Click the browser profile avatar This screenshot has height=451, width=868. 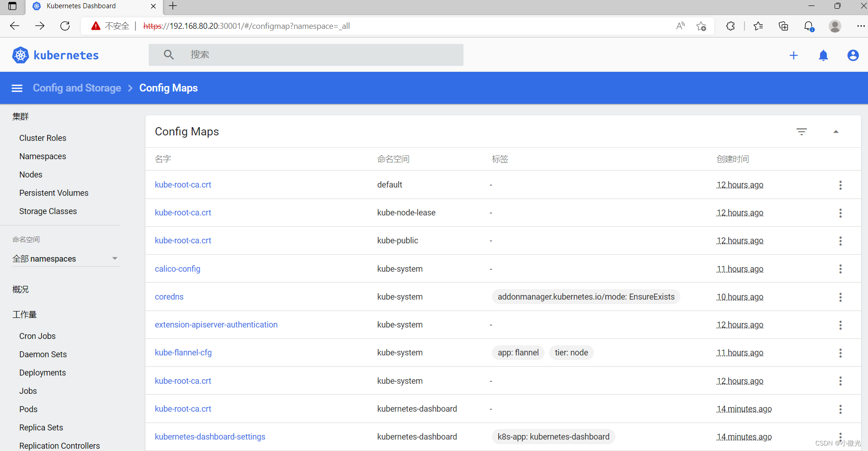tap(835, 26)
